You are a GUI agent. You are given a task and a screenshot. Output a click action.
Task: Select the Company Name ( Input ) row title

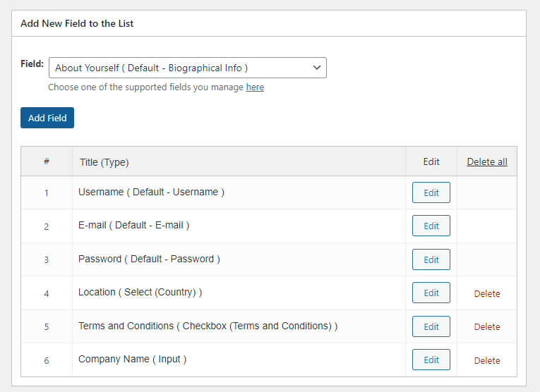click(132, 360)
